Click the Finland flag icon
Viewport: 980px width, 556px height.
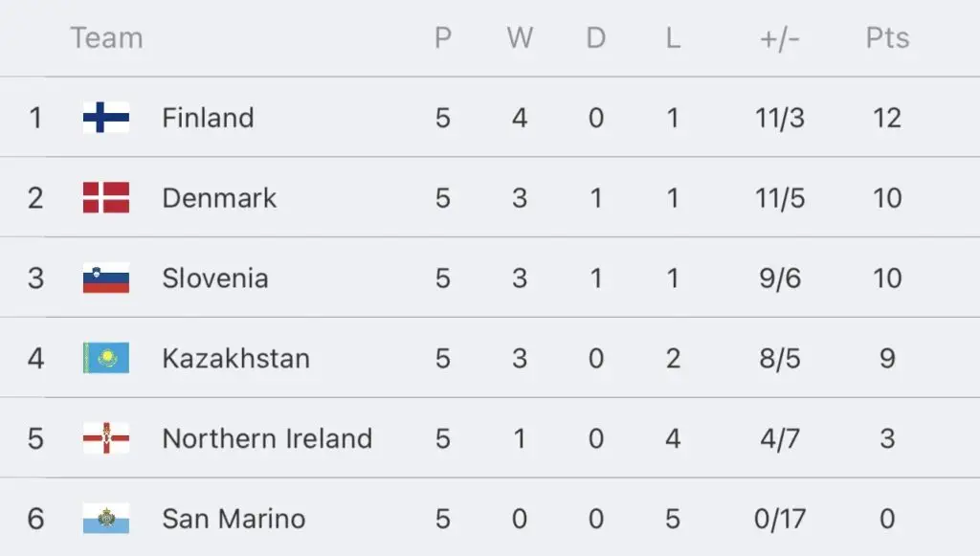point(106,118)
